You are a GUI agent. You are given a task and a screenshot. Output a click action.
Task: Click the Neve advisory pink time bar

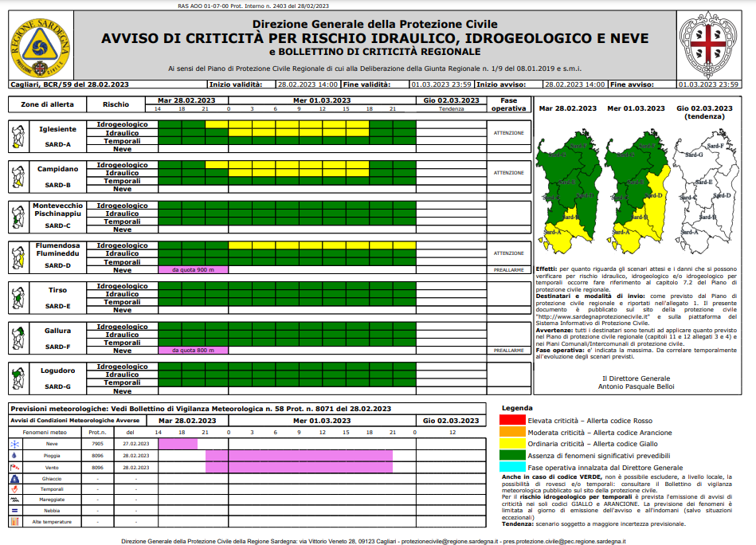(x=178, y=444)
